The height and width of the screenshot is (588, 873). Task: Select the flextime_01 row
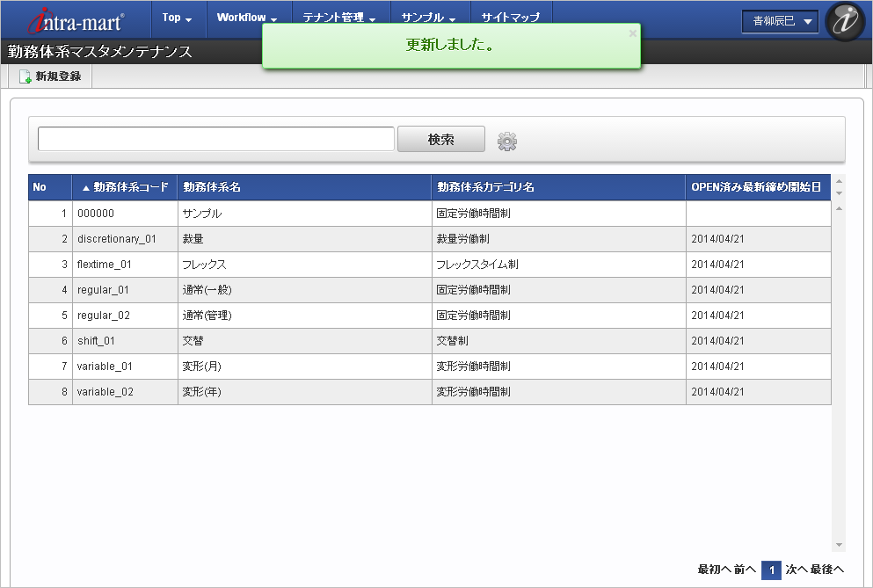tap(430, 265)
